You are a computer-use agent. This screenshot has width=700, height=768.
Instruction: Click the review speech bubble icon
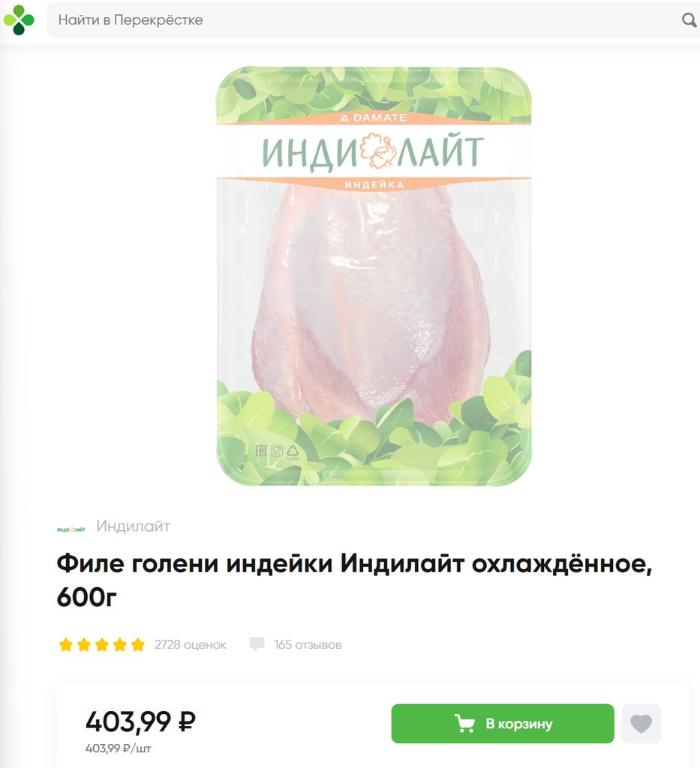[257, 644]
